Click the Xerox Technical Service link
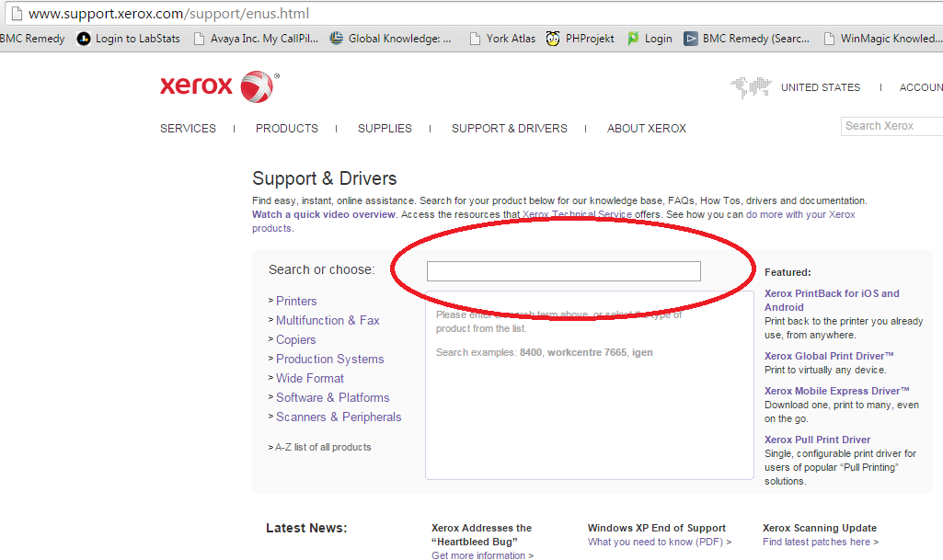The width and height of the screenshot is (943, 560). click(x=578, y=214)
